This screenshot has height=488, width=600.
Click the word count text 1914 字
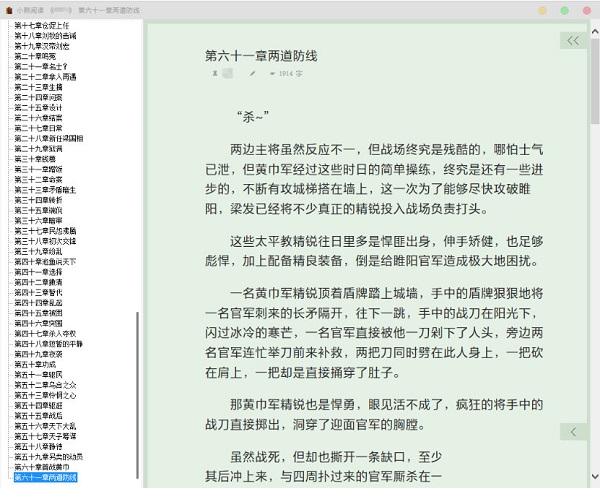point(290,73)
